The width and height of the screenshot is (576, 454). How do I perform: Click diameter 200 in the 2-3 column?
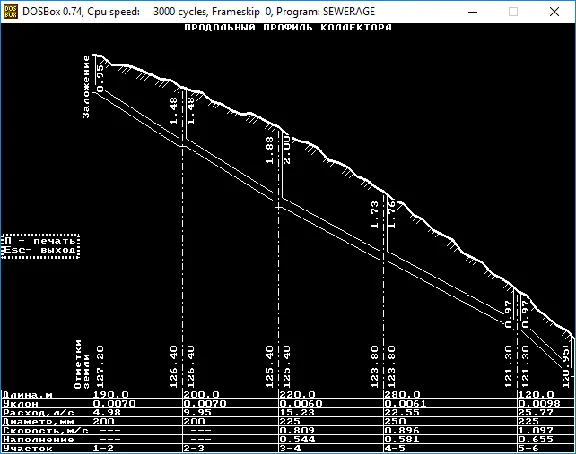194,421
